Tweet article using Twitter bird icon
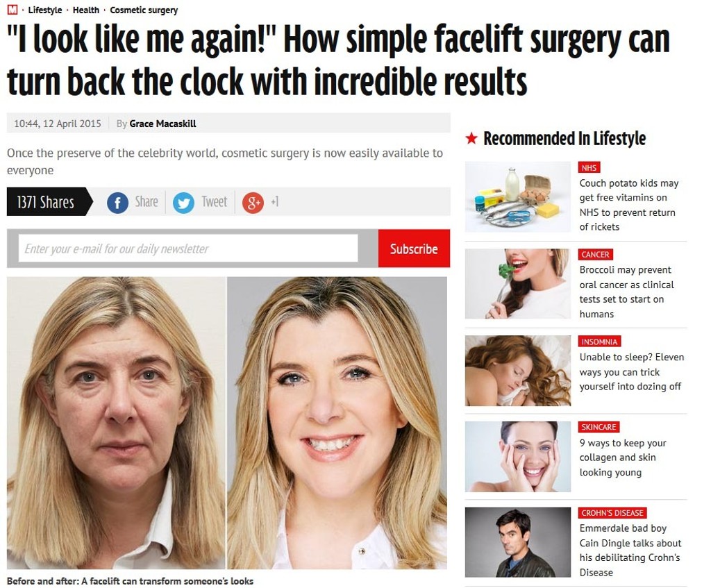The image size is (711, 588). pyautogui.click(x=183, y=202)
